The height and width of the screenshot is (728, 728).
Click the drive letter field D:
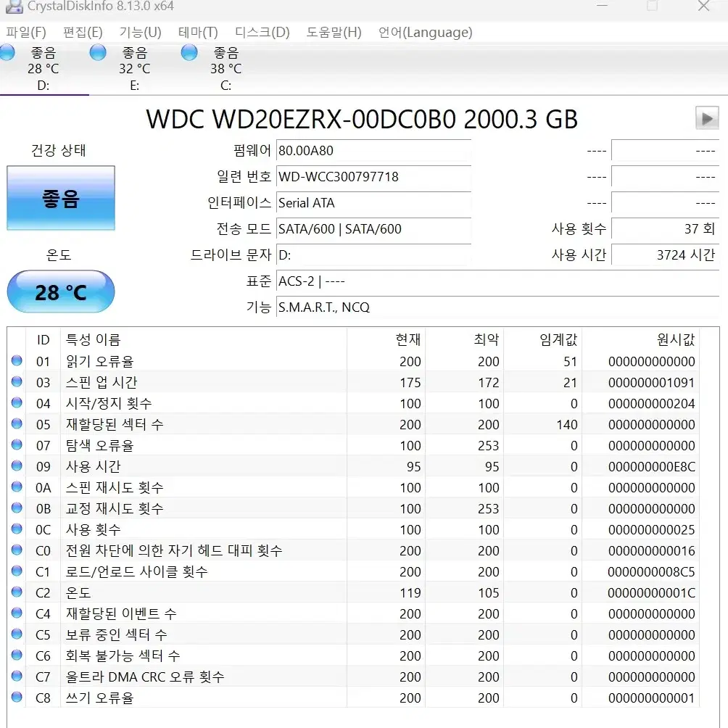click(373, 255)
